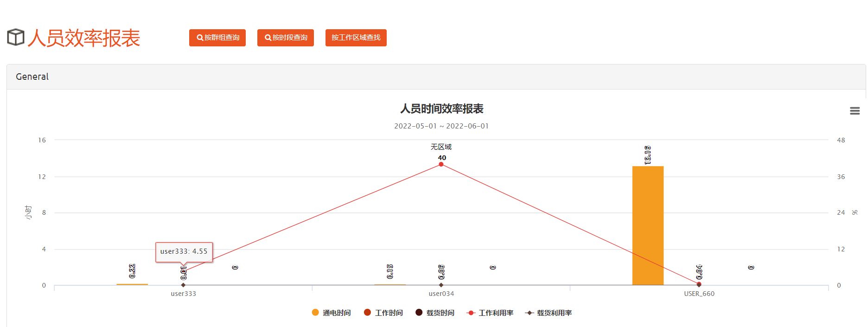Viewport: 868px width, 327px height.
Task: Click the user333 diamond marker on the axis
Action: point(184,285)
